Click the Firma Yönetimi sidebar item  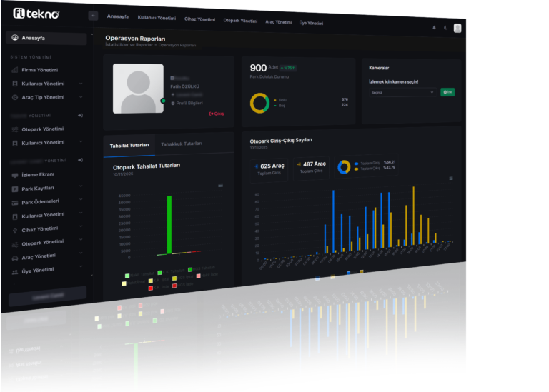39,70
